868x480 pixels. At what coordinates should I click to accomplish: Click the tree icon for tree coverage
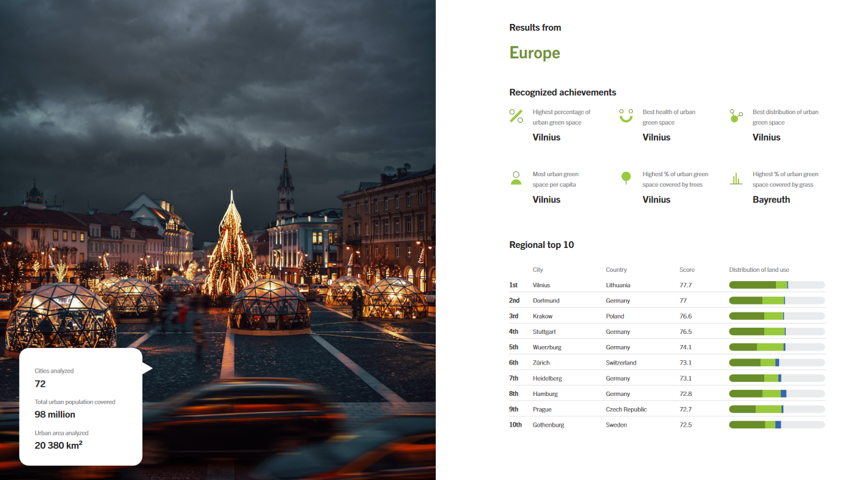coord(626,179)
